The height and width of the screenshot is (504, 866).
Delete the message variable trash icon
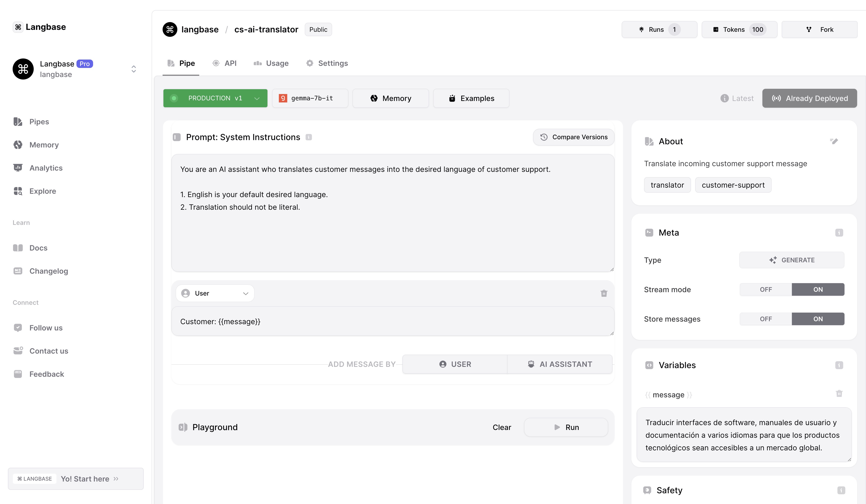[x=839, y=393]
